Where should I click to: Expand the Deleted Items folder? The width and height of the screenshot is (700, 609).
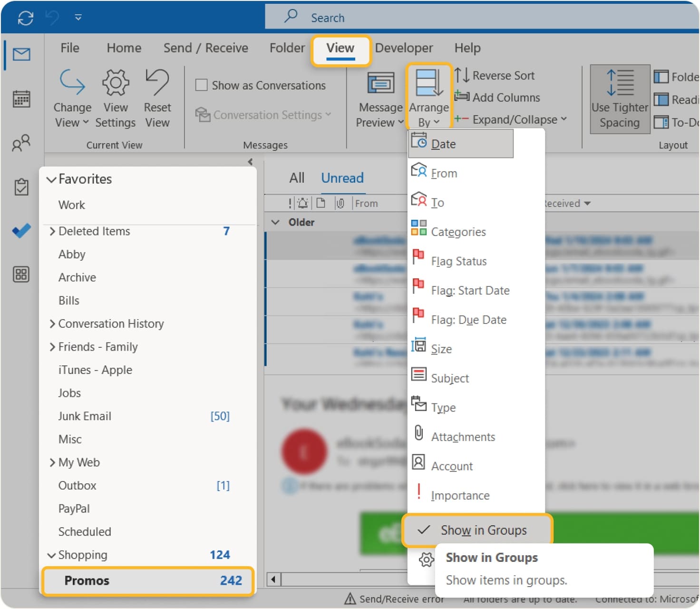tap(52, 231)
